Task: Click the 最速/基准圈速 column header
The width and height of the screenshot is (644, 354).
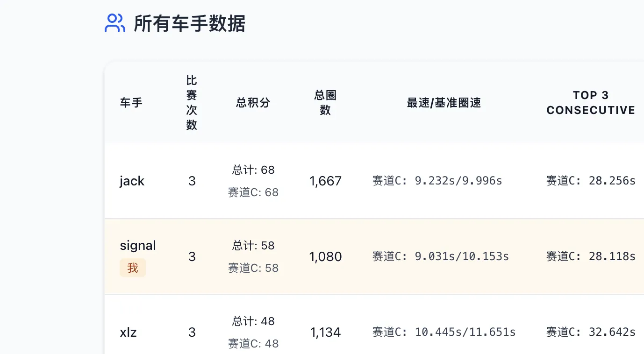Action: (443, 102)
